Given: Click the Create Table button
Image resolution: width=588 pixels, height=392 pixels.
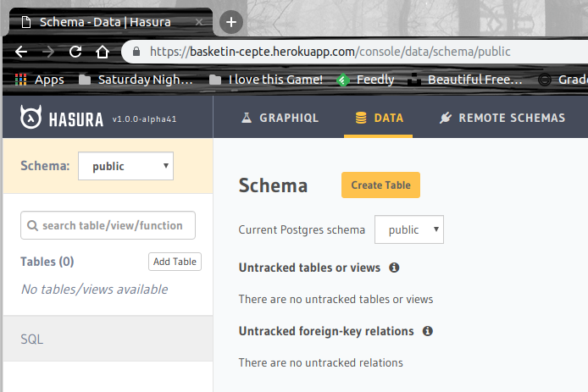Looking at the screenshot, I should [x=380, y=185].
